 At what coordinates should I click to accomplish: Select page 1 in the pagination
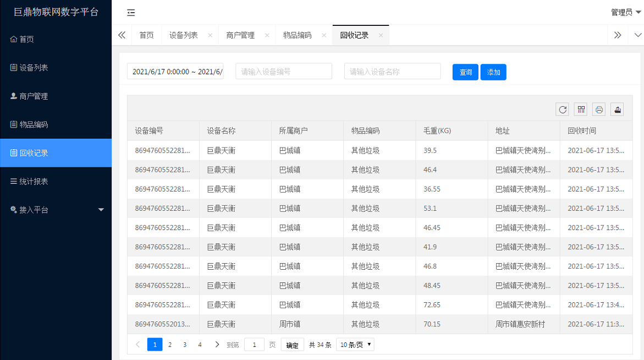(x=155, y=345)
